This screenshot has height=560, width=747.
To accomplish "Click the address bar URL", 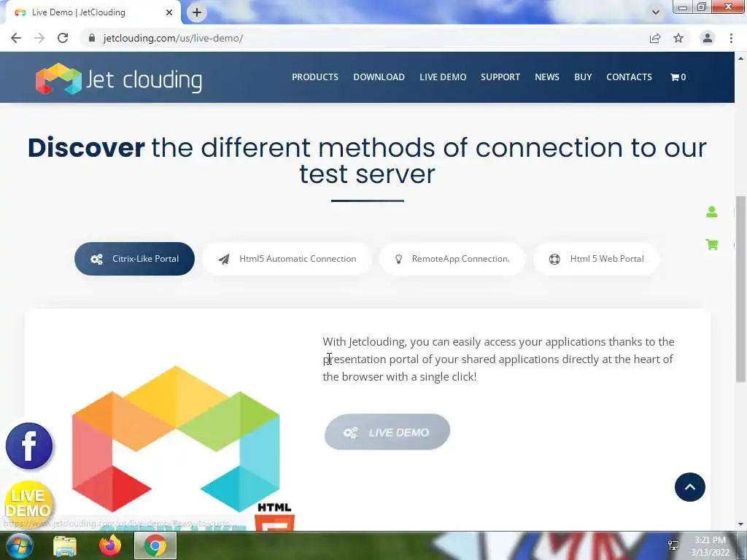I will point(174,38).
